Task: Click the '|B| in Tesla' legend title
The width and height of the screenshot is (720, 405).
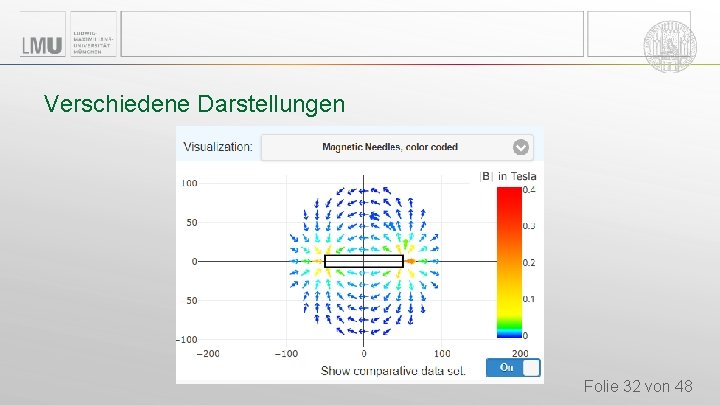Action: (508, 176)
